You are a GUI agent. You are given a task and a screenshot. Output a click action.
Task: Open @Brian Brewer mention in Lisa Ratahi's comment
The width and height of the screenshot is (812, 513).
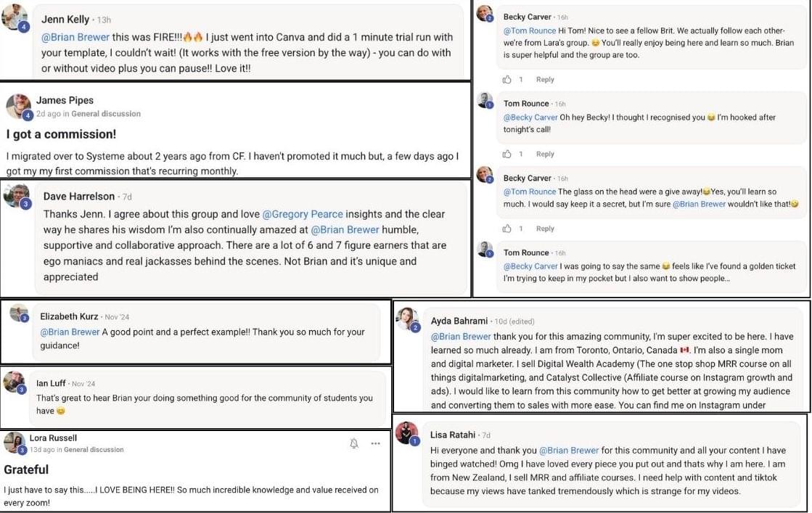coord(569,451)
